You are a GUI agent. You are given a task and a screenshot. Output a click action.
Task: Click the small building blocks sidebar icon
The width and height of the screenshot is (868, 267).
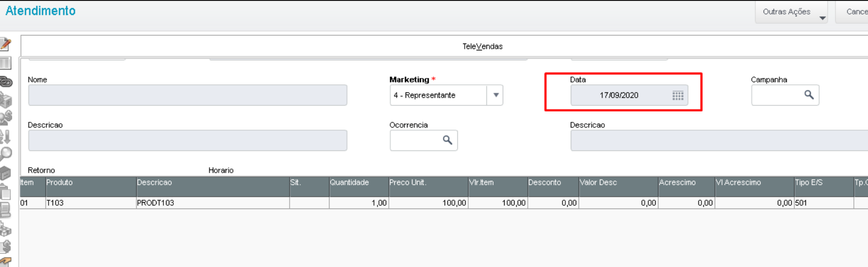point(5,229)
